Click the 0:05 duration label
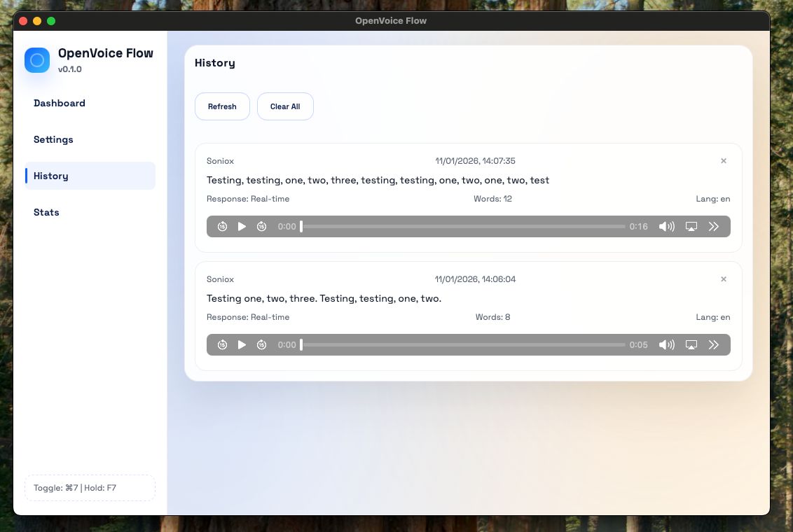 tap(638, 345)
